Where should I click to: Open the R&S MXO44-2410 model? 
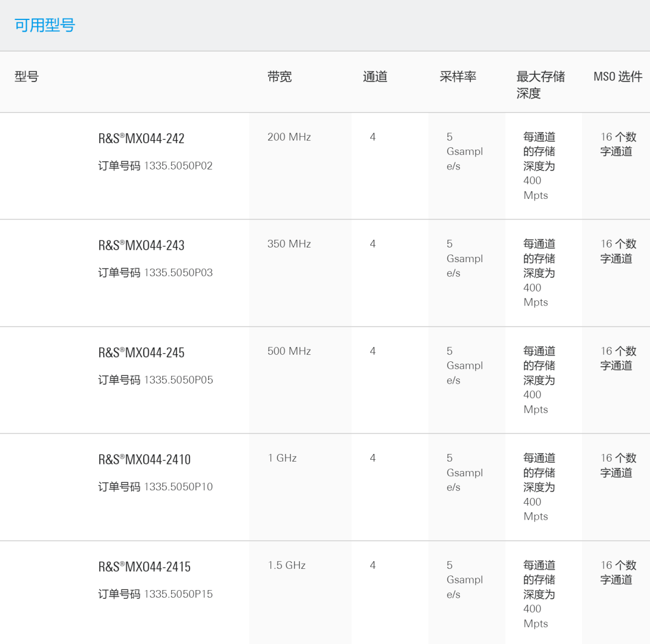(144, 460)
